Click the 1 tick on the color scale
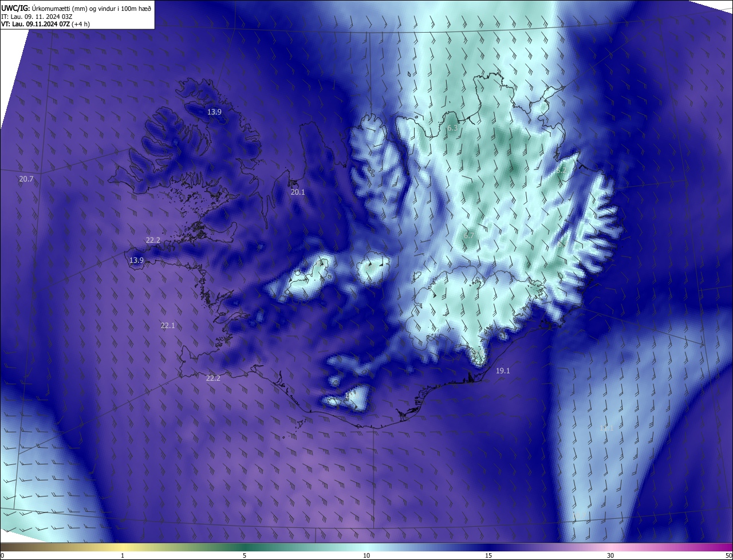The image size is (733, 560). click(x=123, y=555)
